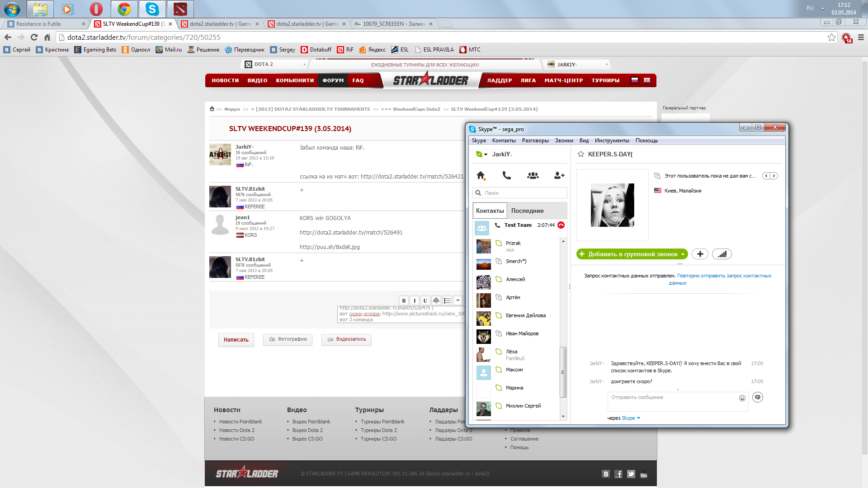Open the emoticon picker in message box
Screen dimensions: 868x488
[742, 398]
